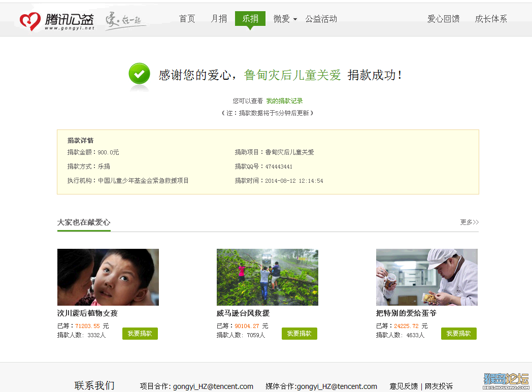Image resolution: width=532 pixels, height=392 pixels.
Task: Click the donation amount 900.0元
Action: (108, 152)
